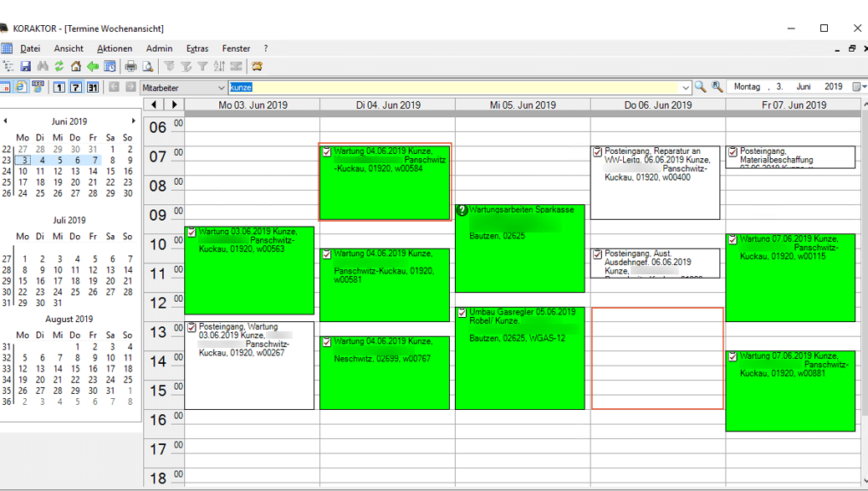Open print preview (page with magnifier icon)

147,66
